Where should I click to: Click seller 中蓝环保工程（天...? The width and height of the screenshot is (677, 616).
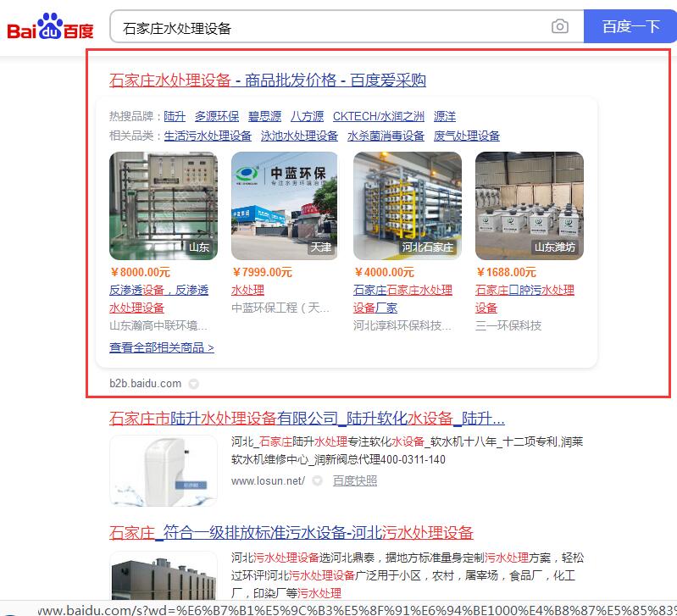[x=280, y=308]
